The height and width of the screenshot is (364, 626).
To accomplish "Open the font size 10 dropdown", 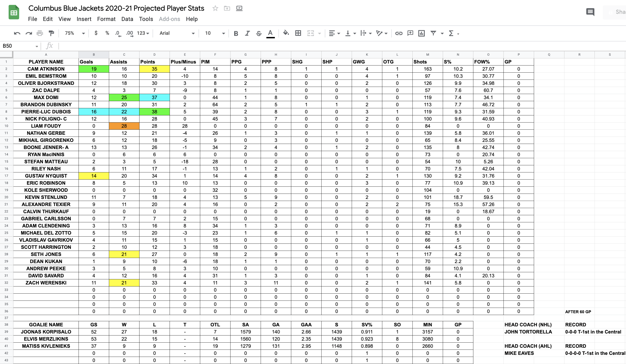I will point(215,33).
